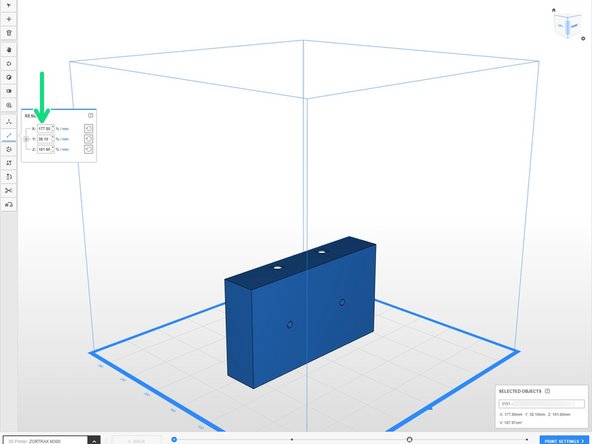Image resolution: width=592 pixels, height=444 pixels.
Task: Click the home icon above view cube
Action: (x=553, y=10)
